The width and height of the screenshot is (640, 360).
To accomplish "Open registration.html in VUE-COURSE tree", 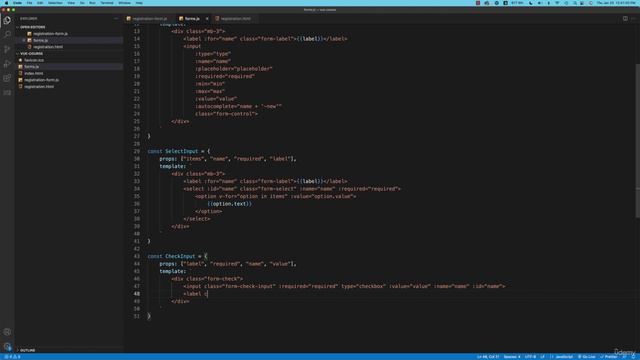I will 39,87.
